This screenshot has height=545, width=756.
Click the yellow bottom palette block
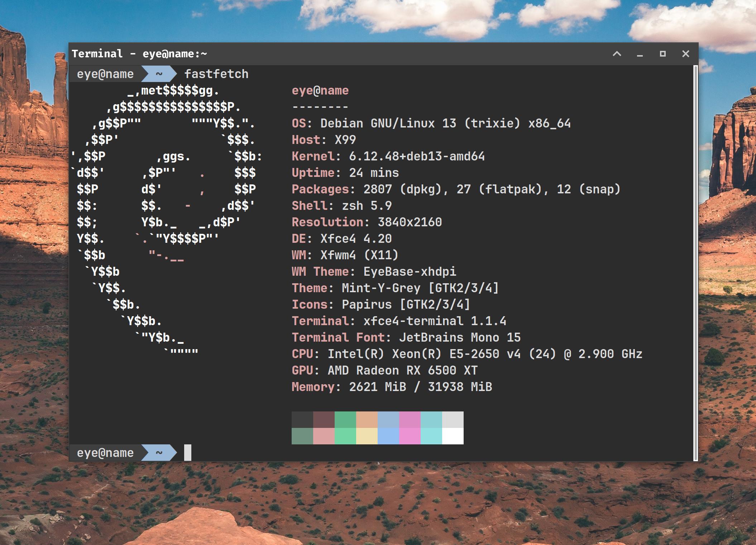(x=367, y=436)
